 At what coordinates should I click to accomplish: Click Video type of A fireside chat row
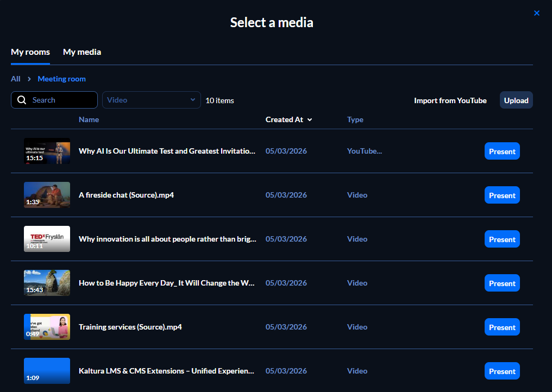(x=357, y=195)
